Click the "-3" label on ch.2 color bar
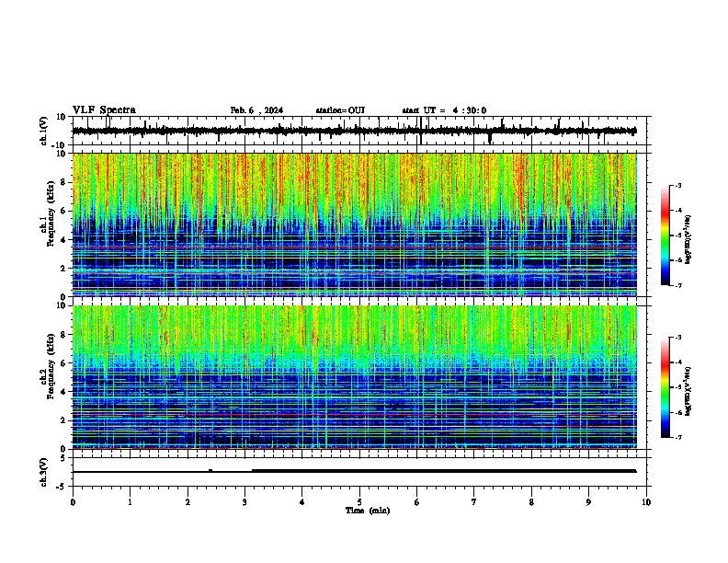The width and height of the screenshot is (728, 563). point(677,338)
